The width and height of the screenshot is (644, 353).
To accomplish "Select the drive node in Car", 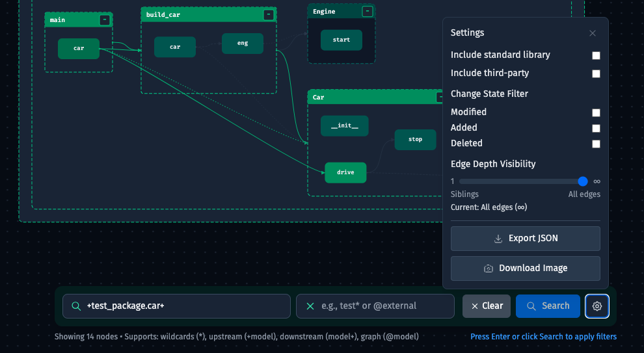I will 345,172.
